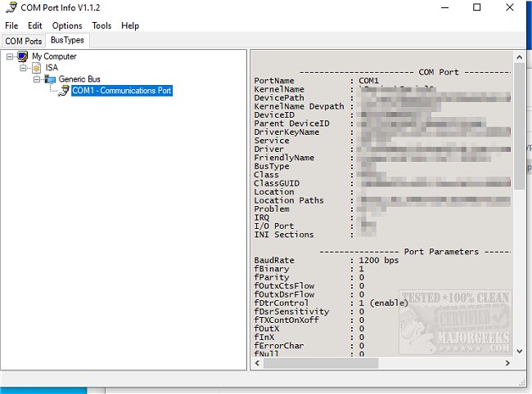
Task: Click the DriverKeyName label
Action: click(x=286, y=132)
